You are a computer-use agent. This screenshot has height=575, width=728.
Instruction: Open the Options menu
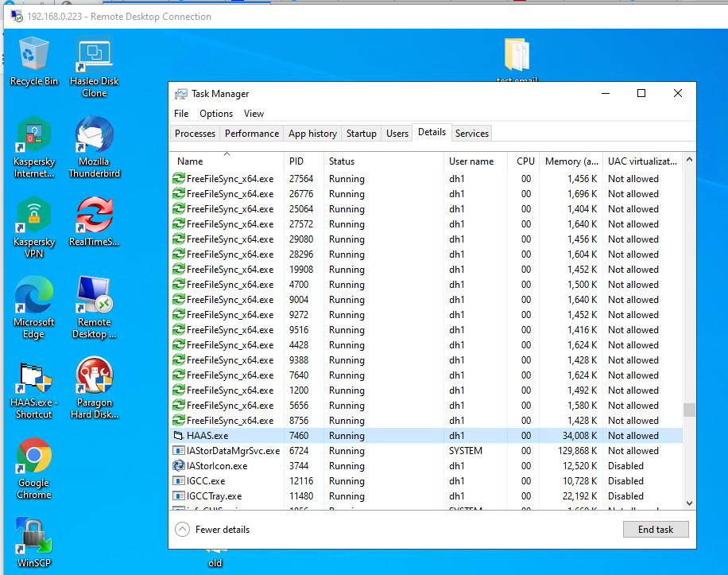(216, 114)
